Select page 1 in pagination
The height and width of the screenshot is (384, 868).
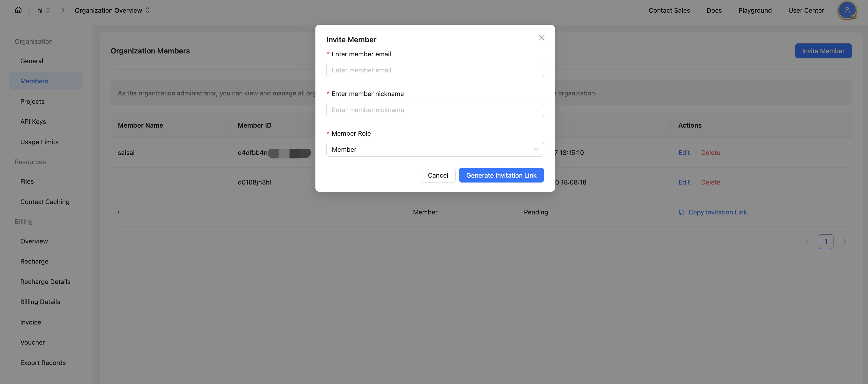[825, 242]
